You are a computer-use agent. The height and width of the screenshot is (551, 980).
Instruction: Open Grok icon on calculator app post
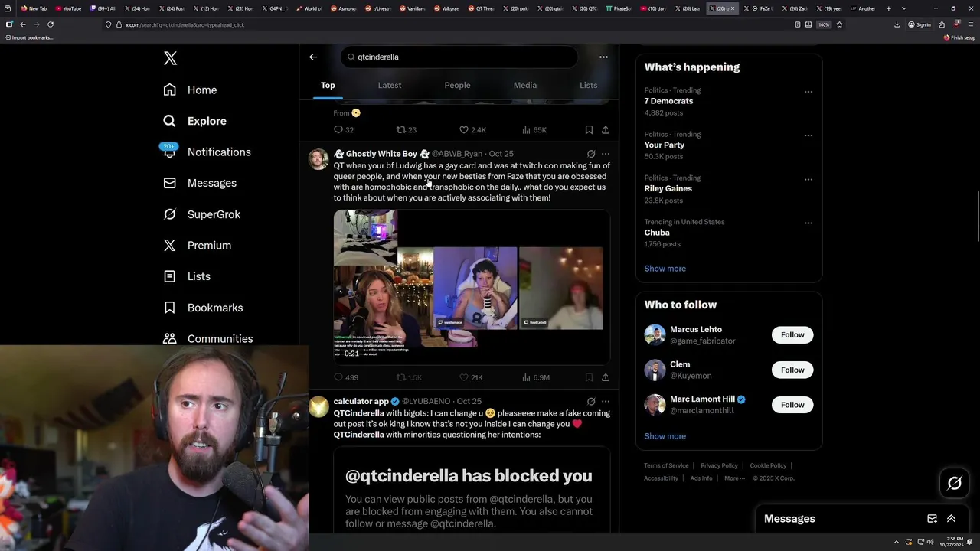(591, 401)
